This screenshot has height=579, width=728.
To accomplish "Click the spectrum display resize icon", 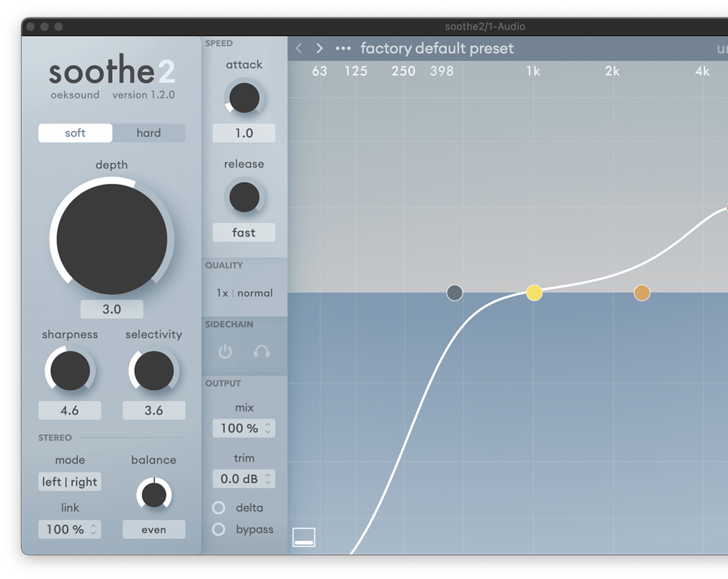I will coord(303,537).
